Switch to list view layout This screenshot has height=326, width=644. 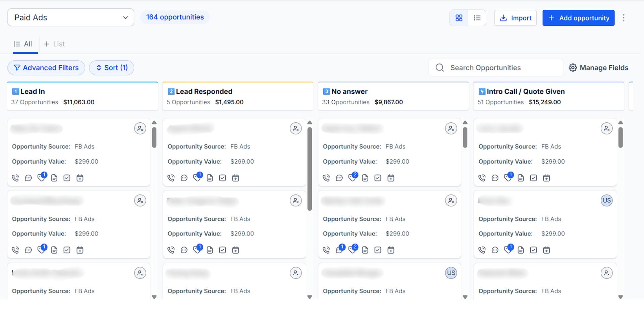coord(477,18)
